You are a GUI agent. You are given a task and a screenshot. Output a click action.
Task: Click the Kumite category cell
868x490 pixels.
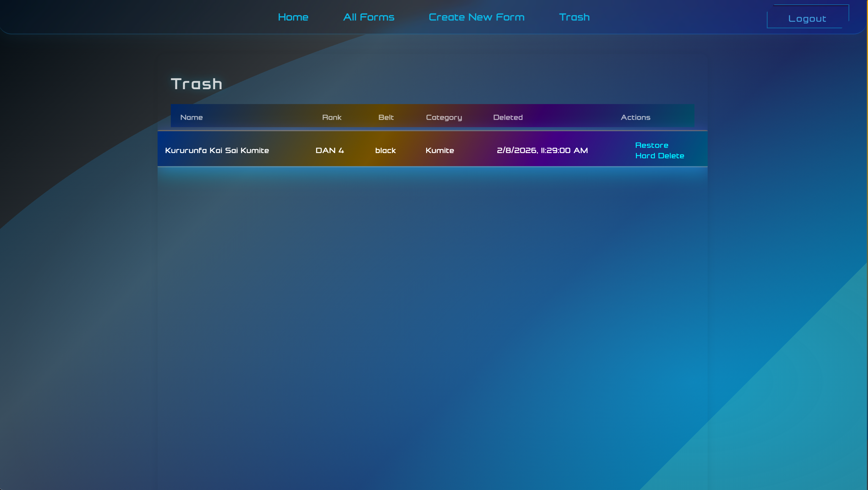440,150
